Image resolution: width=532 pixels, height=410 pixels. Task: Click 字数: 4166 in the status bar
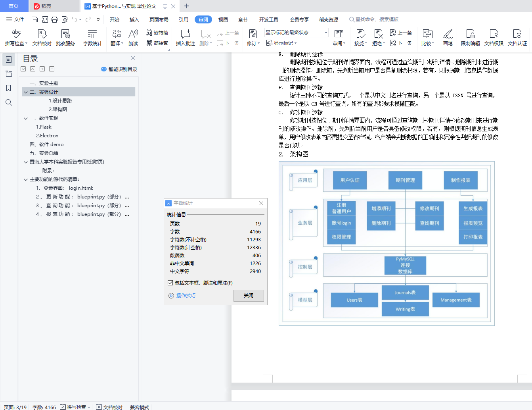pos(44,407)
